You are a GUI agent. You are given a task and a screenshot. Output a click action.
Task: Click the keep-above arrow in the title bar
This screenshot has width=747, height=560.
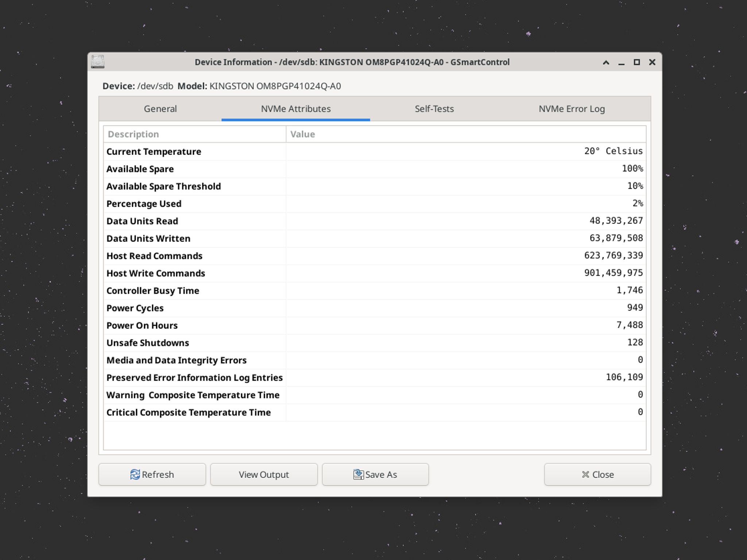pos(606,62)
